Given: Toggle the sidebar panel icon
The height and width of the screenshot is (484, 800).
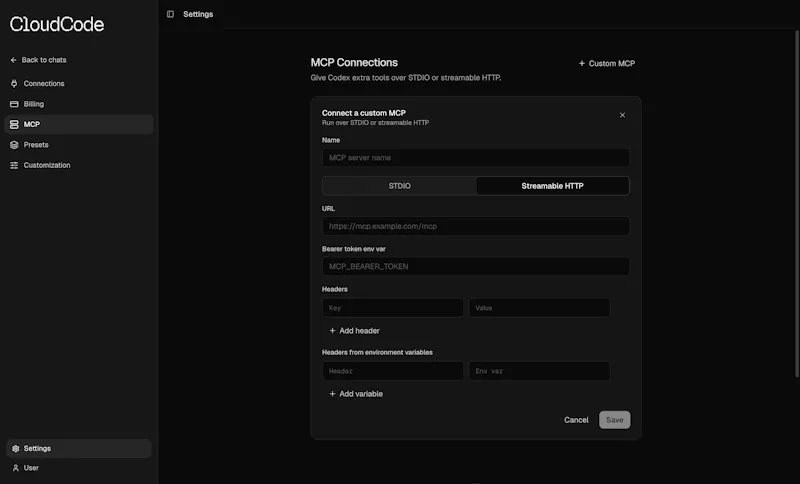Looking at the screenshot, I should pos(170,14).
